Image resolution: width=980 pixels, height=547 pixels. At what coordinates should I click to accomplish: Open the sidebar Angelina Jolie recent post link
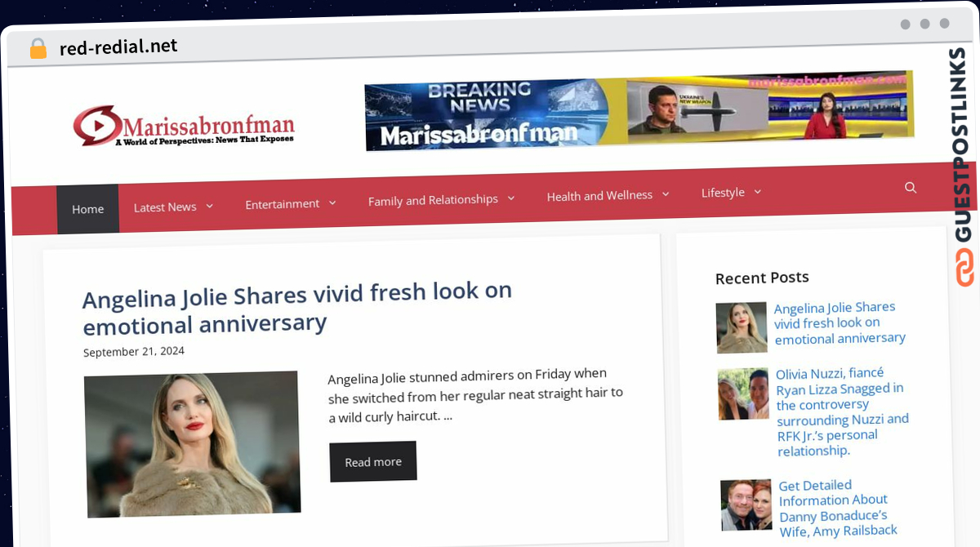tap(839, 322)
